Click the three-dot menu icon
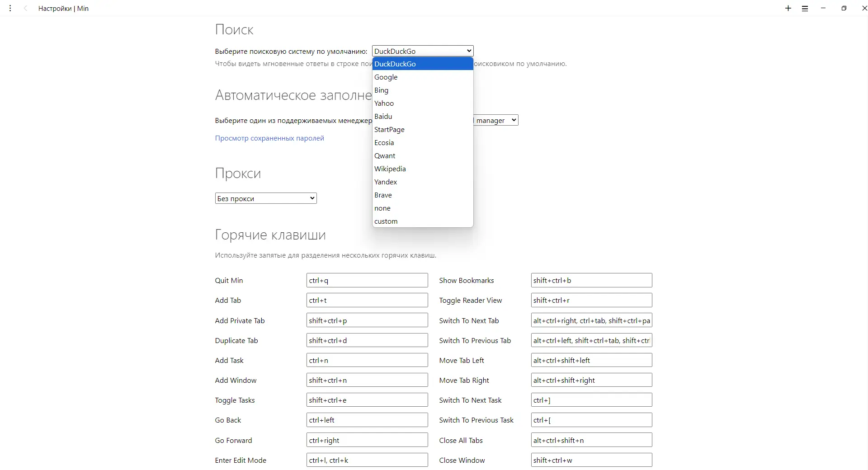This screenshot has height=470, width=868. 10,9
